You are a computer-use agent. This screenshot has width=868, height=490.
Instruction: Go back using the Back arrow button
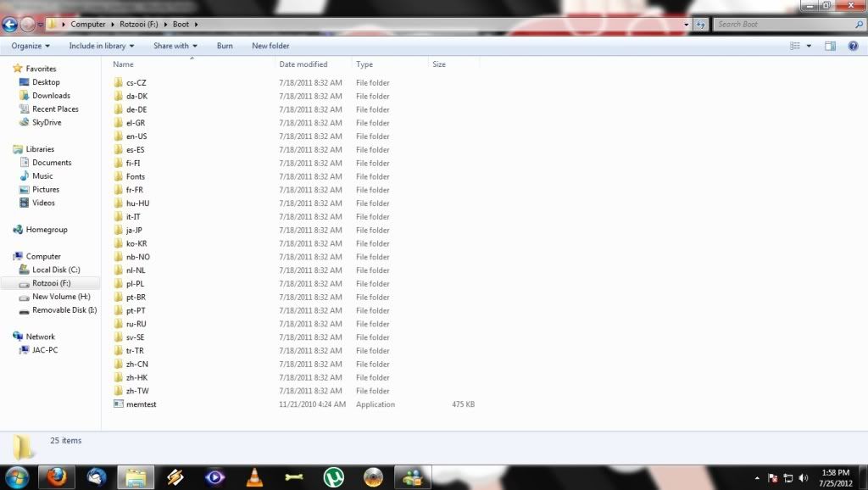pyautogui.click(x=10, y=25)
